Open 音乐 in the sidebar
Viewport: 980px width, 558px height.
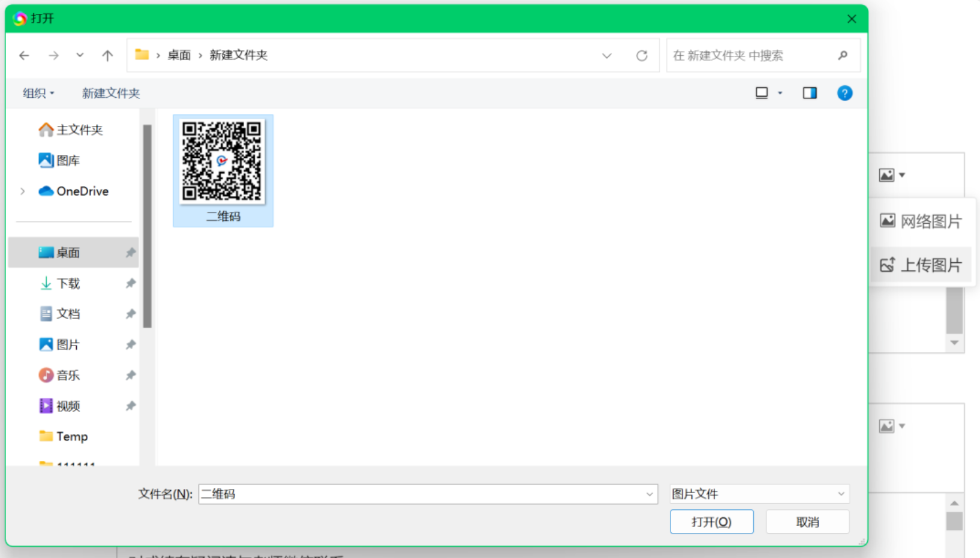point(59,375)
